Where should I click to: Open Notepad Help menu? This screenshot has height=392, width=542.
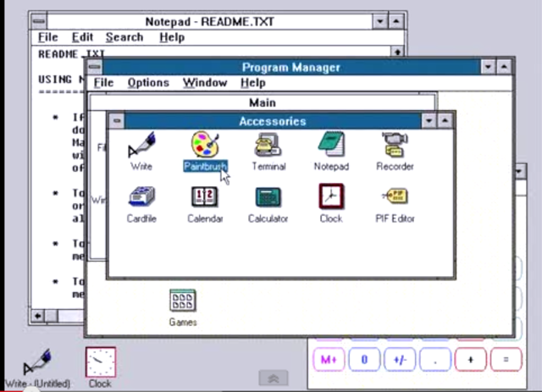pyautogui.click(x=172, y=37)
